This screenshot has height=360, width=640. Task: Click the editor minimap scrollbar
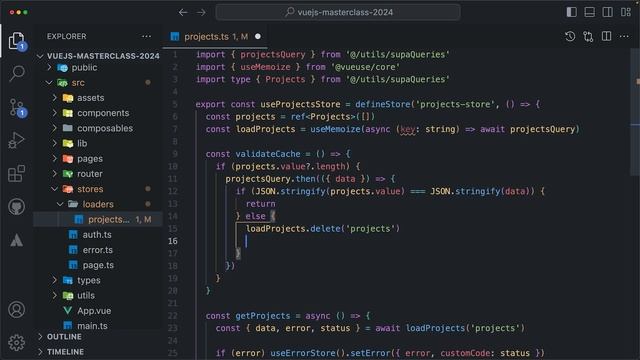click(x=635, y=112)
